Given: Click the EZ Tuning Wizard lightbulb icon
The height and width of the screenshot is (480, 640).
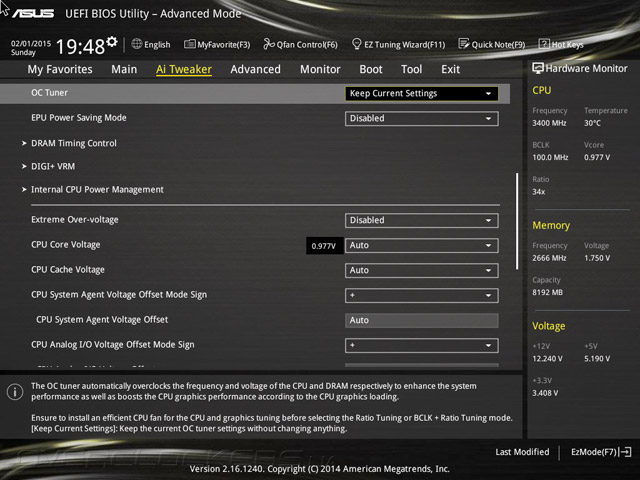Looking at the screenshot, I should pos(356,44).
